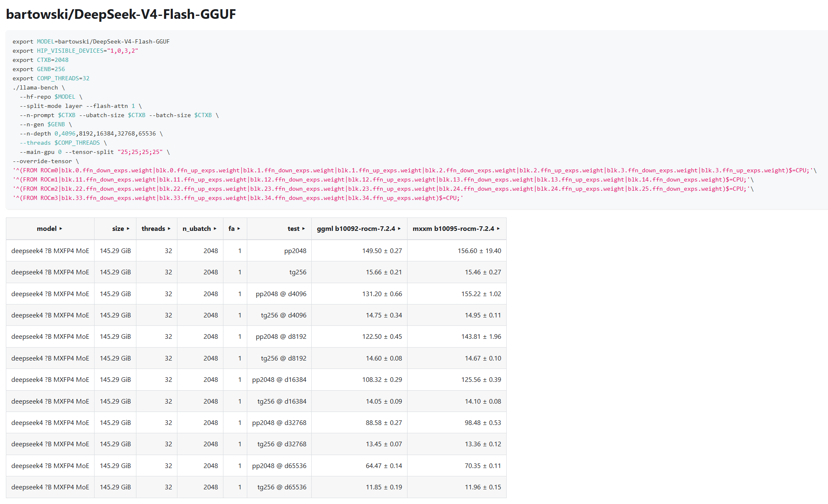Click the export GENB=256 line
Screen dimensions: 828x504
click(x=39, y=69)
